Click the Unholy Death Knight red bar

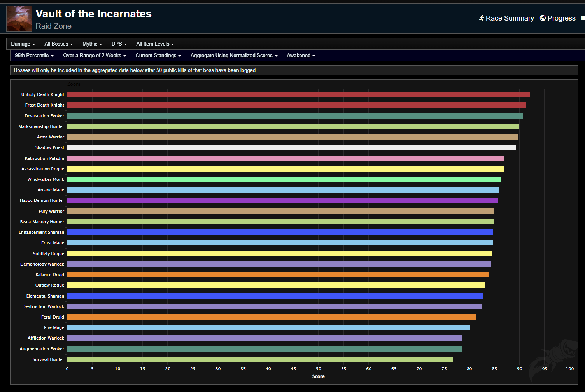(298, 94)
